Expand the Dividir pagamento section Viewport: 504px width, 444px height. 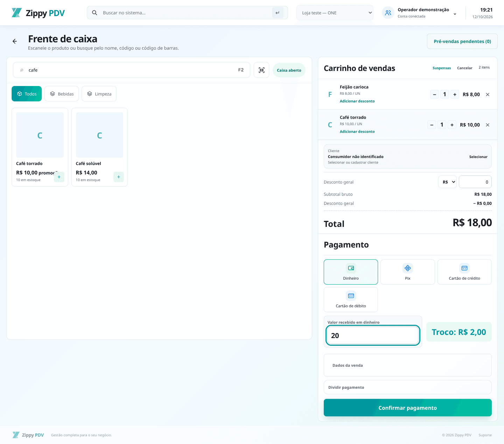[408, 387]
